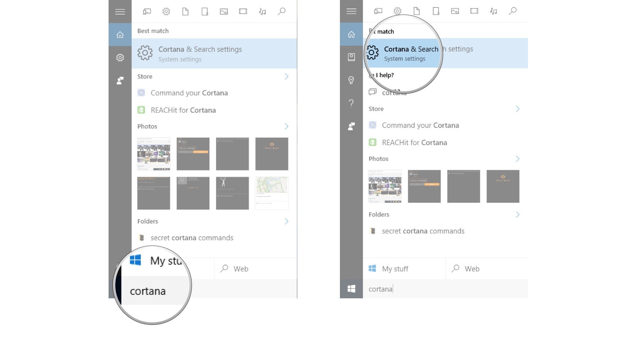Expand Store results chevron in left screenshot

coord(287,77)
